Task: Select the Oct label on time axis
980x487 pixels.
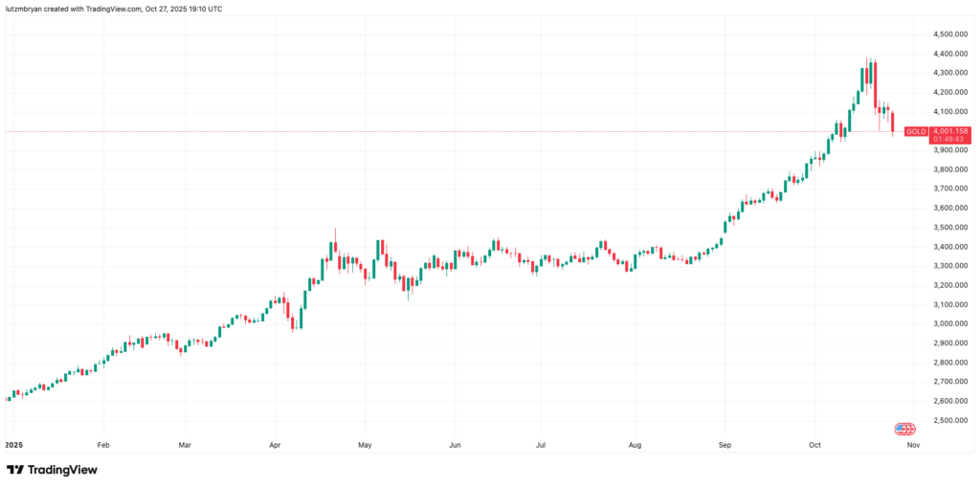Action: pos(814,445)
